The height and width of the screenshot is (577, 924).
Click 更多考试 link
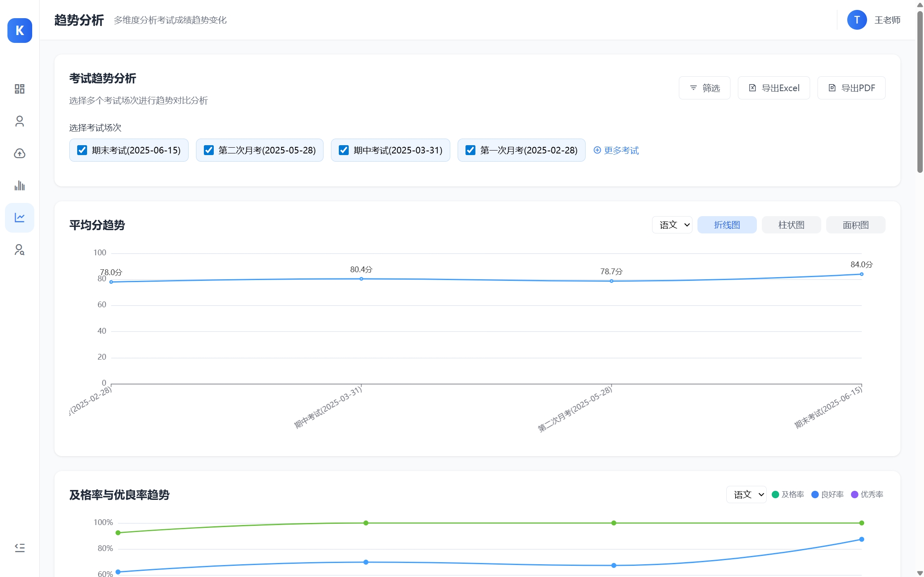616,150
